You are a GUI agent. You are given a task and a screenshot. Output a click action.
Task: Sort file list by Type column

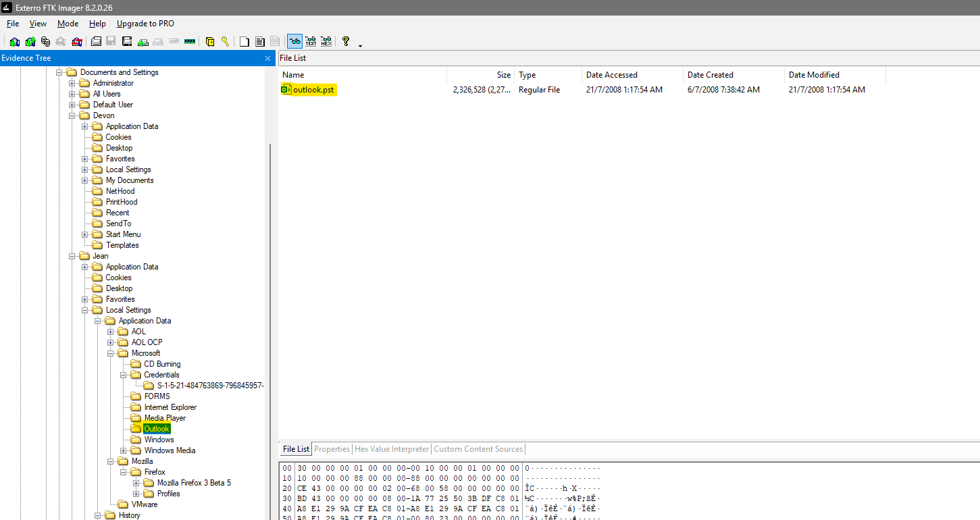click(548, 75)
